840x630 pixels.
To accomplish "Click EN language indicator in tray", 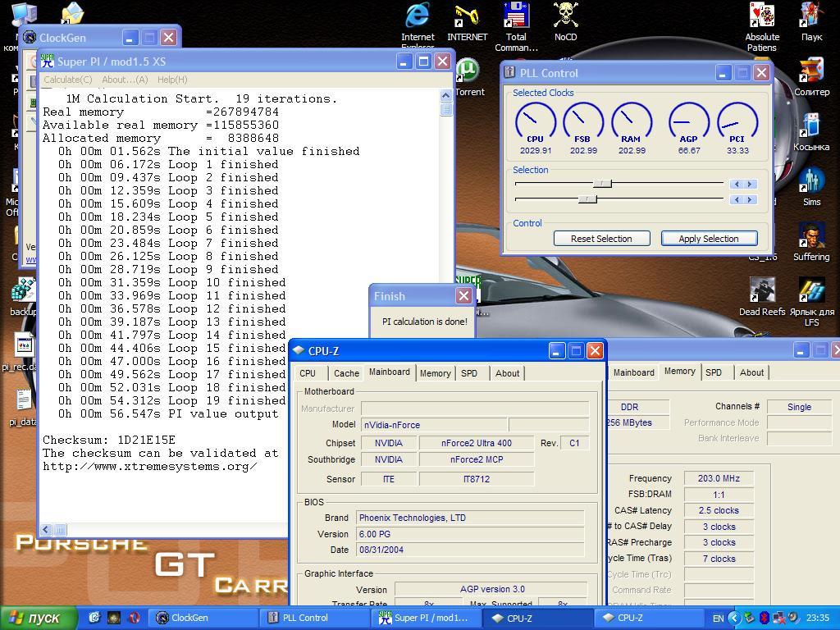I will click(718, 618).
